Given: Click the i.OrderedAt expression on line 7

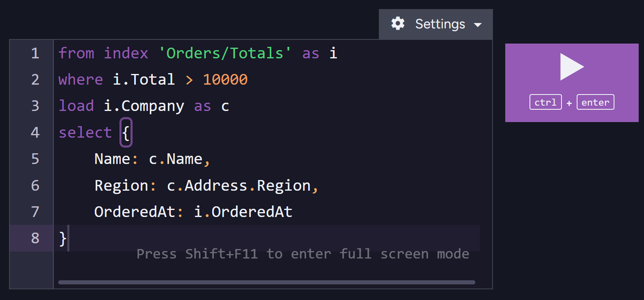Looking at the screenshot, I should [243, 212].
